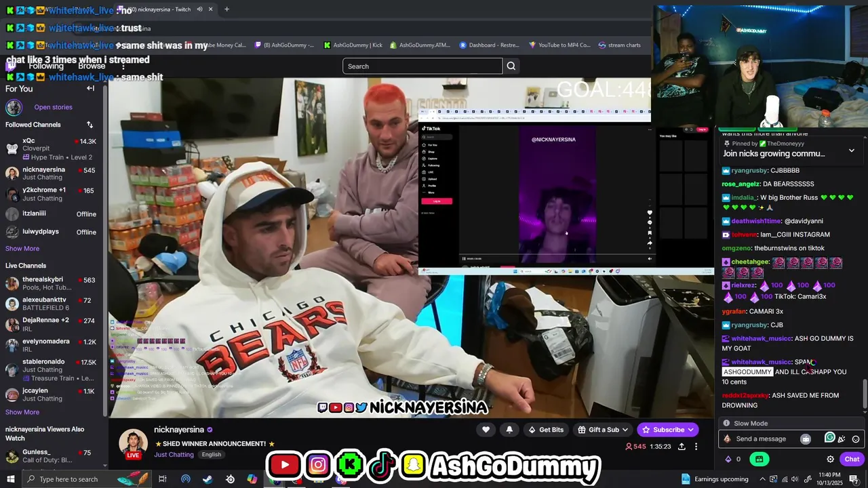Click the Get Bits button
Screen dimensions: 868x488
click(545, 430)
